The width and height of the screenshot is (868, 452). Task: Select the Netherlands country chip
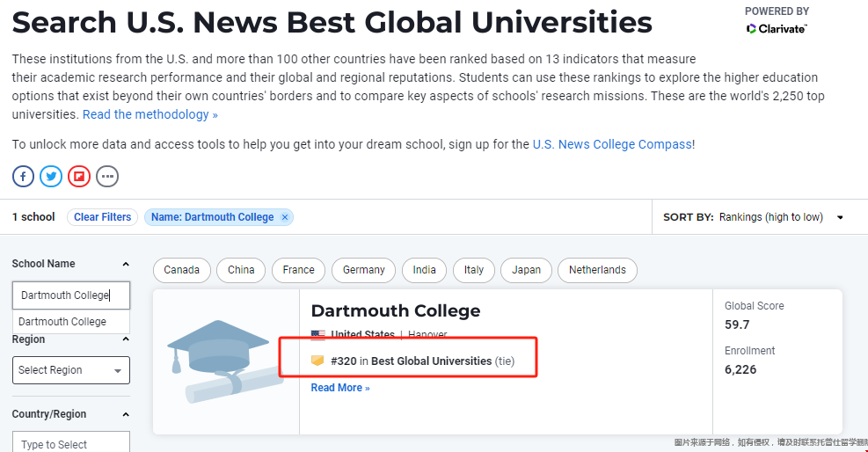tap(597, 270)
